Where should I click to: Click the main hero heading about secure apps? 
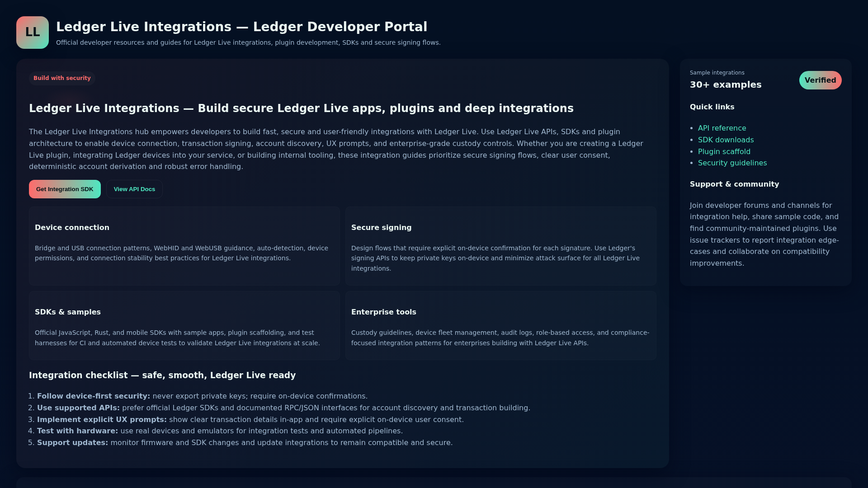(301, 108)
